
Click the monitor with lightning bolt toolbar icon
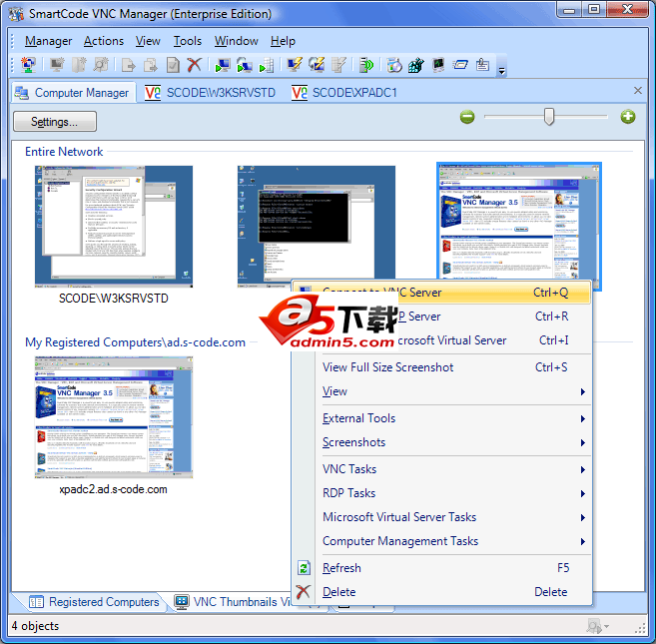(x=295, y=65)
